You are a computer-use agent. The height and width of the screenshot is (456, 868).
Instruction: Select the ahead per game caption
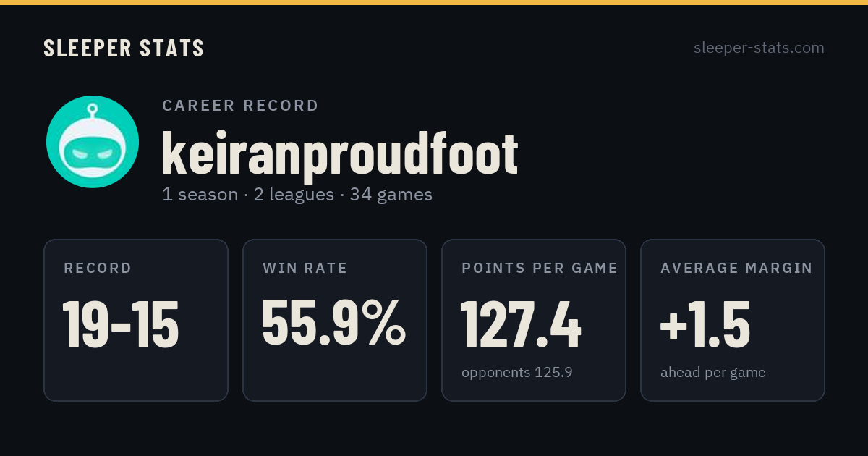click(713, 373)
